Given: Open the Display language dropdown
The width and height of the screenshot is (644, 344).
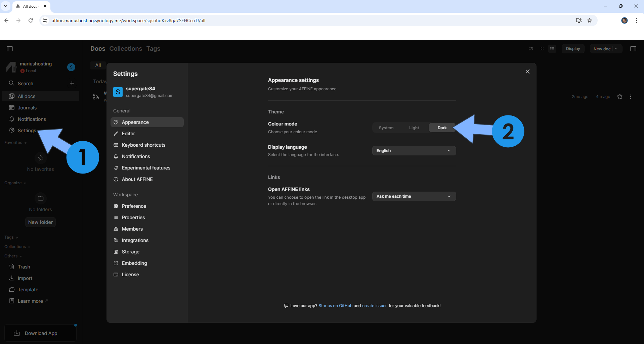Looking at the screenshot, I should tap(414, 151).
